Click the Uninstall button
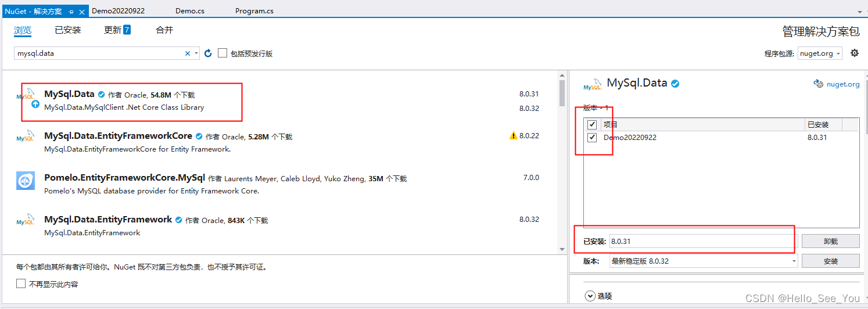This screenshot has height=309, width=868. 831,242
